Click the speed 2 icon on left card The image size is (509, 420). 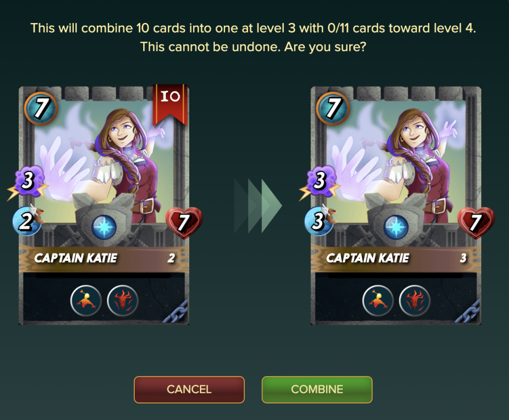[28, 221]
